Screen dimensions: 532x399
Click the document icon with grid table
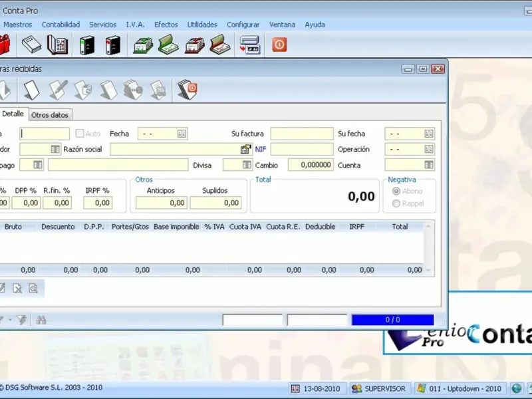point(158,90)
